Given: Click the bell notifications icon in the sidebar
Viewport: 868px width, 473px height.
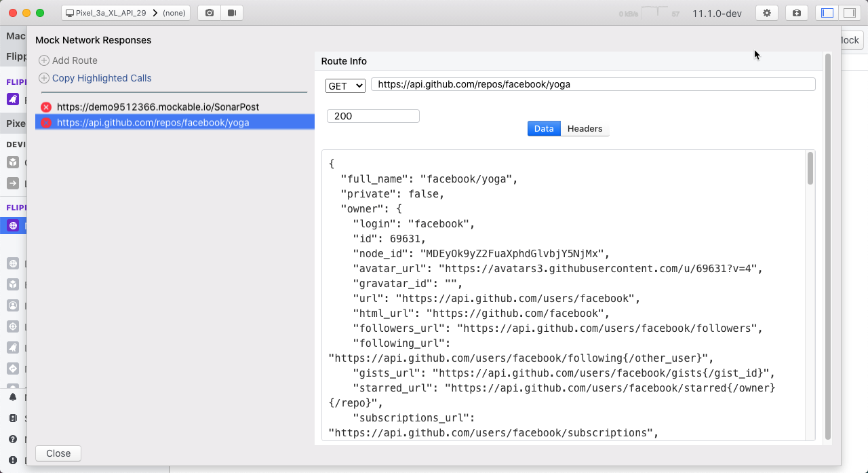Looking at the screenshot, I should coord(13,397).
